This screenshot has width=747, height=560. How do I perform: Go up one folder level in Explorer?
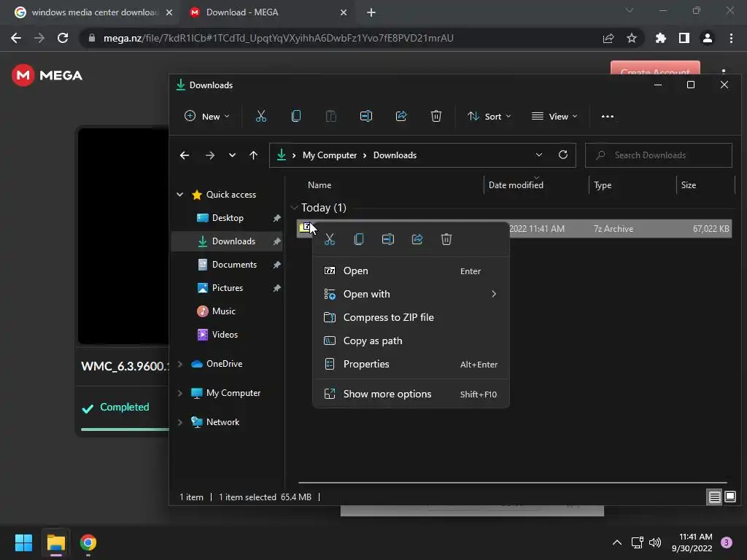pos(253,155)
